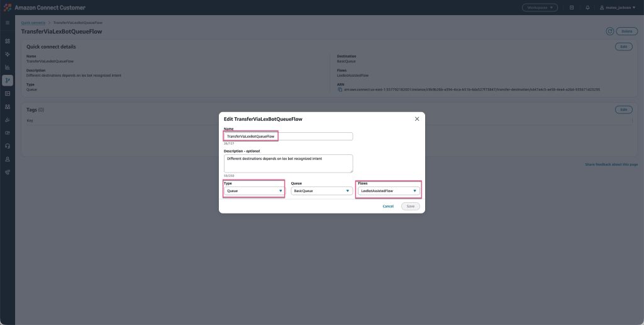644x325 pixels.
Task: Click the Amazon Connect logo icon
Action: tap(8, 8)
